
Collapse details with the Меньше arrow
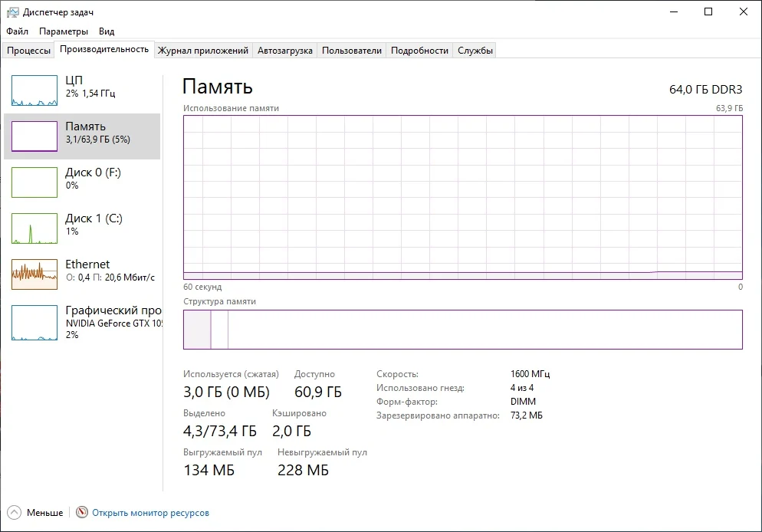point(14,513)
